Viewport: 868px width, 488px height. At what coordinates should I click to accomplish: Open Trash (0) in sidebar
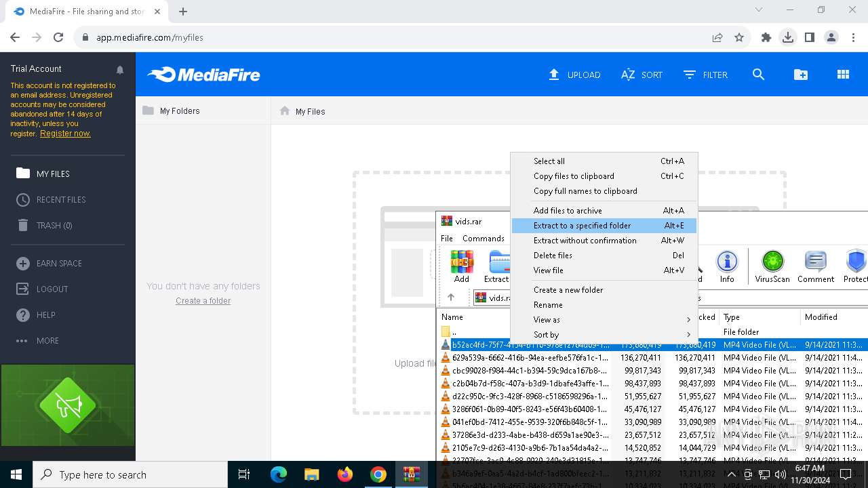pos(45,225)
